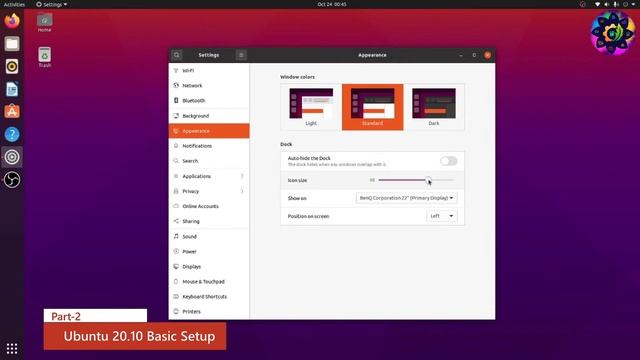The width and height of the screenshot is (640, 360).
Task: Open Search settings page
Action: pyautogui.click(x=209, y=161)
